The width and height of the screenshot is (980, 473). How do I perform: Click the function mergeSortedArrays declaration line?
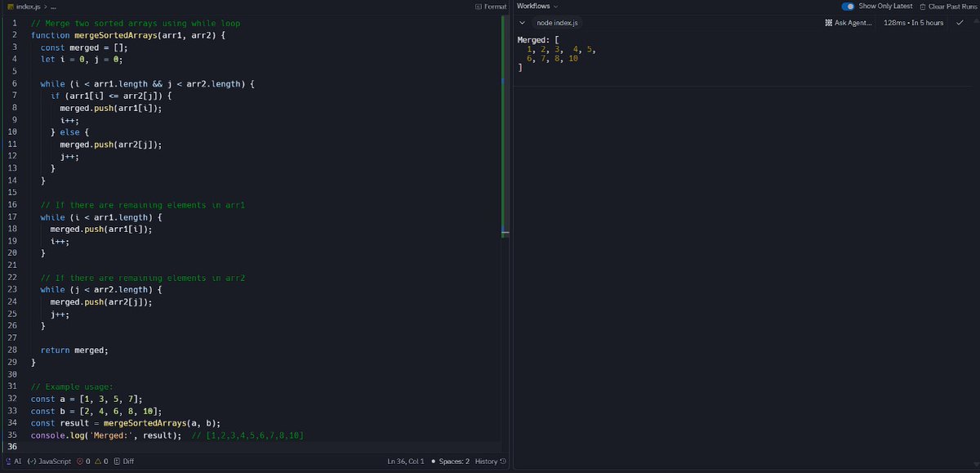(x=127, y=35)
